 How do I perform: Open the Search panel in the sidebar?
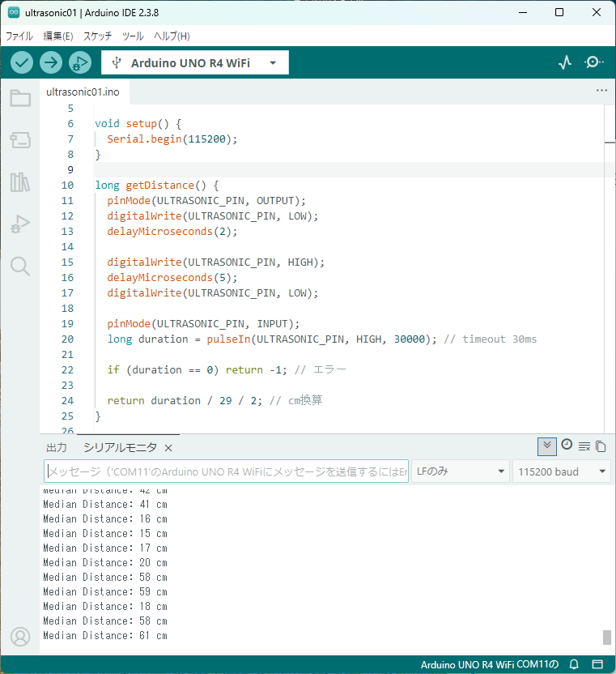tap(20, 266)
